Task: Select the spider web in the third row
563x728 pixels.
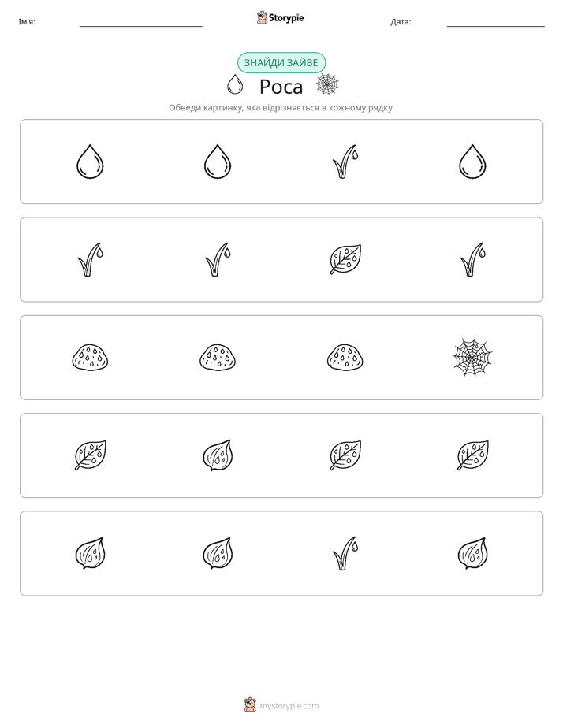Action: (x=472, y=358)
